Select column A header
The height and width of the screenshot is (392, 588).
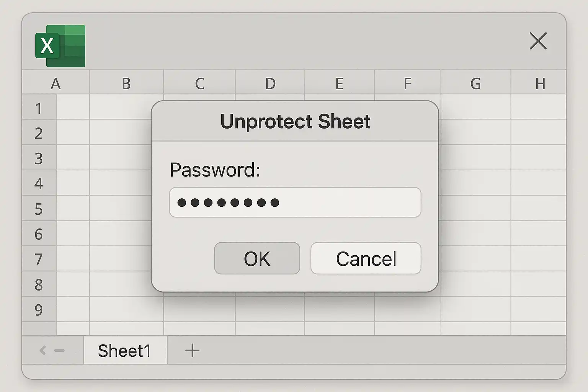point(56,82)
